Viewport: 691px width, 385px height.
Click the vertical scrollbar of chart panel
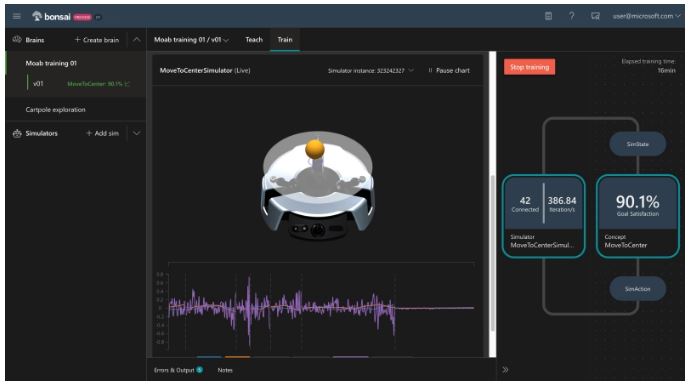click(x=492, y=253)
